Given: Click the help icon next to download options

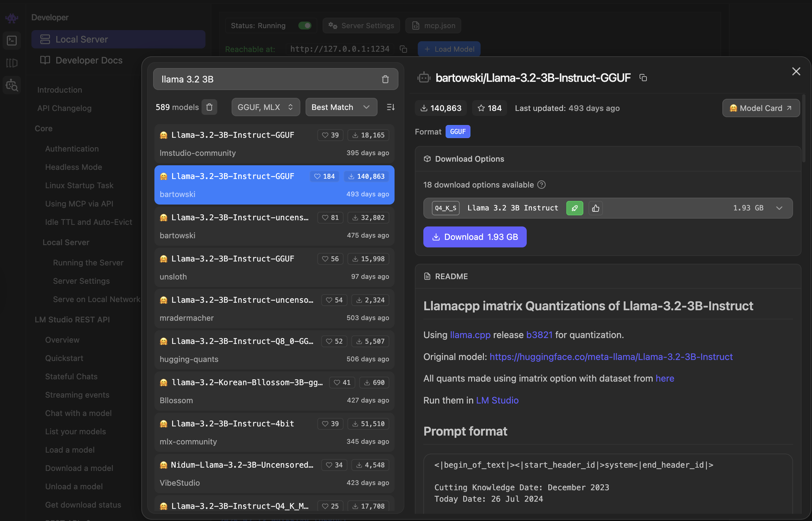Looking at the screenshot, I should pyautogui.click(x=541, y=185).
